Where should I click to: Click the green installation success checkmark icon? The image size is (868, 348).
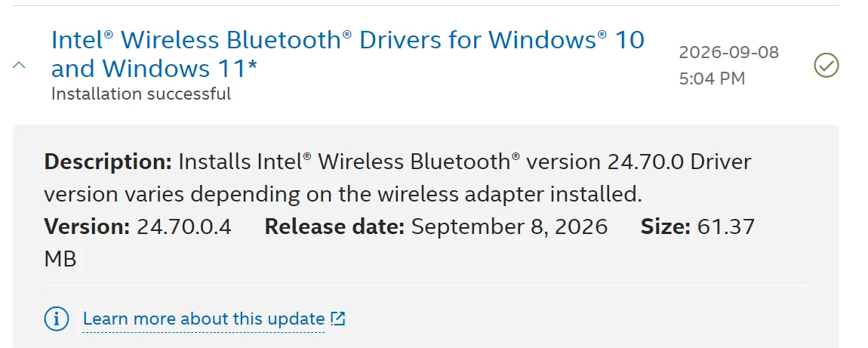[826, 66]
